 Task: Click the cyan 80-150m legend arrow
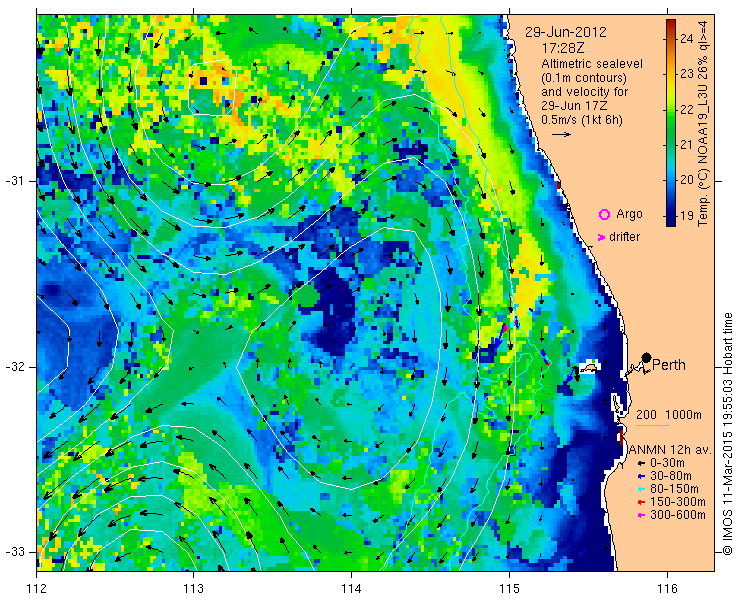pos(641,489)
